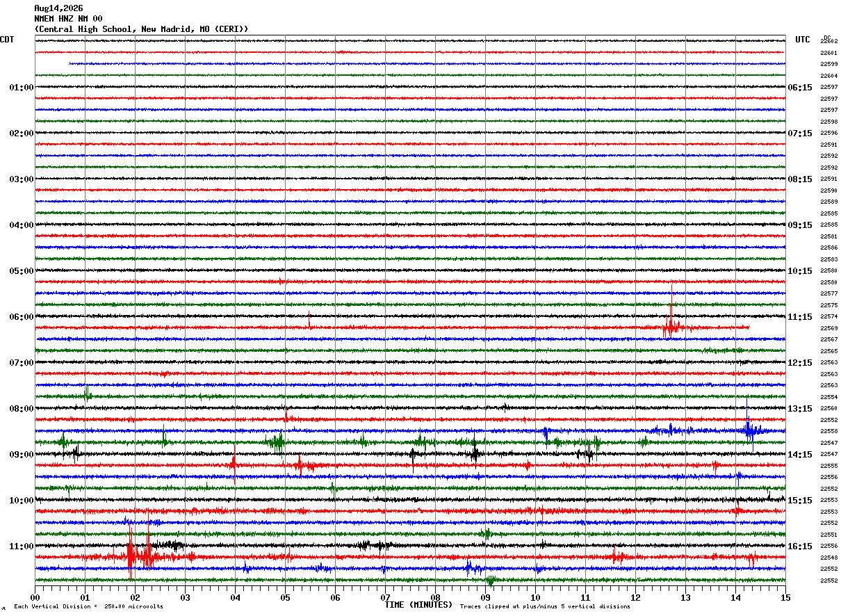Click the 14:15 UTC time label
The image size is (841, 616).
coord(800,455)
